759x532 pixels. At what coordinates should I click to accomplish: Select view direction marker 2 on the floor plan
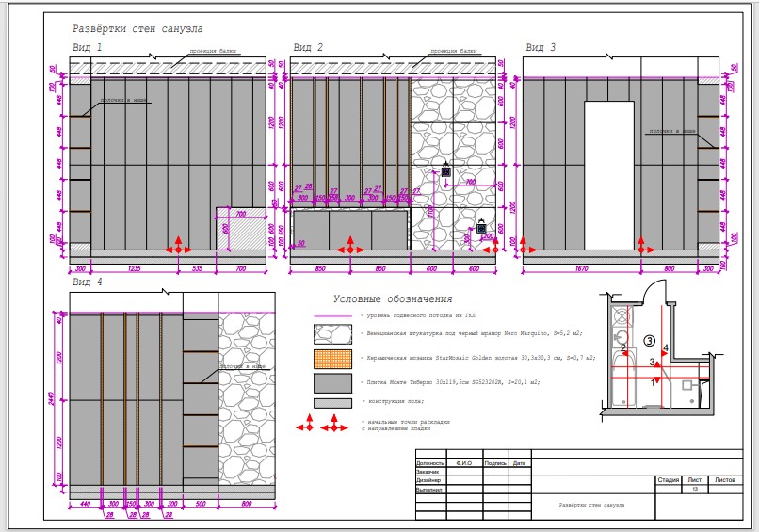(x=624, y=349)
